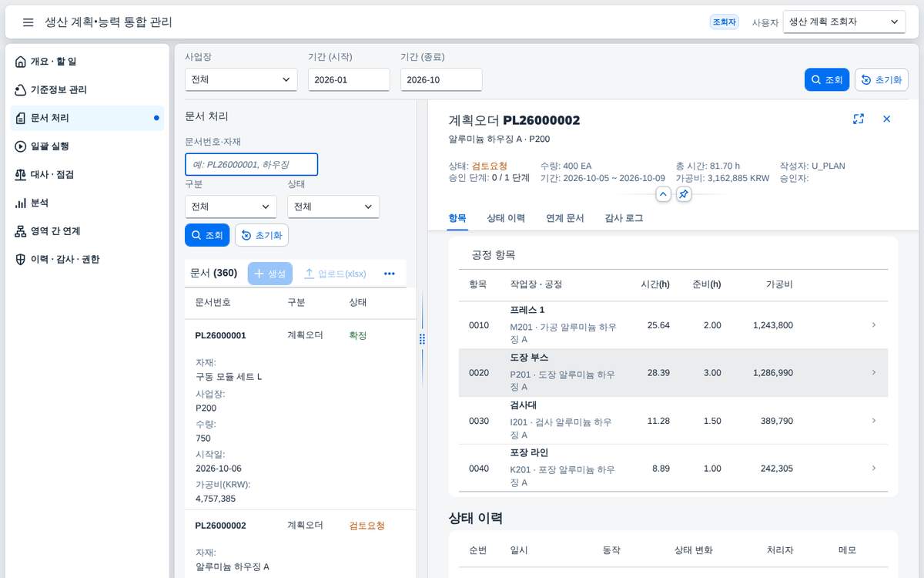Click the 문서번호·자재 search field
Viewport: 924px width, 578px height.
tap(251, 164)
